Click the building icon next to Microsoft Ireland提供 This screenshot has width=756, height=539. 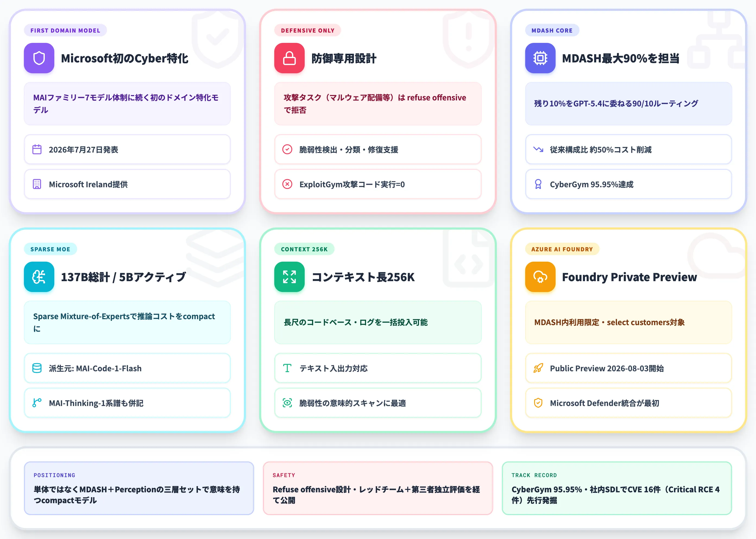click(x=37, y=184)
